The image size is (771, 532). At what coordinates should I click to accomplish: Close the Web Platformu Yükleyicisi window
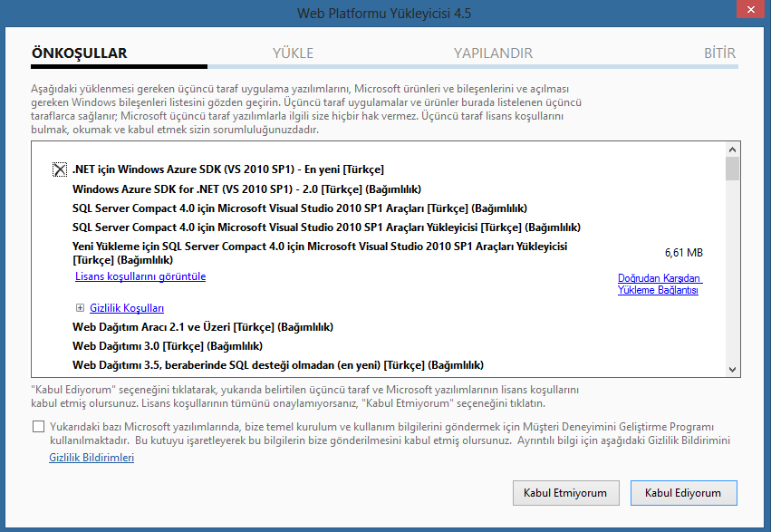point(751,9)
